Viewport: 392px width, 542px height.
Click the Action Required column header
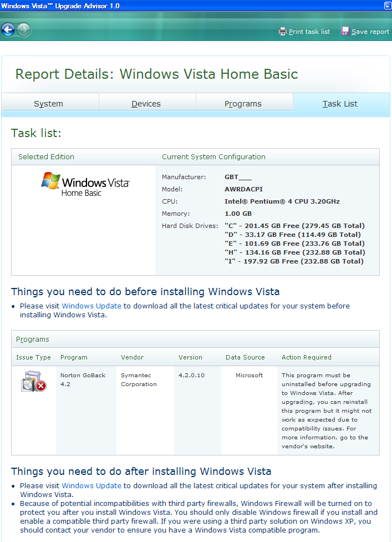coord(307,357)
